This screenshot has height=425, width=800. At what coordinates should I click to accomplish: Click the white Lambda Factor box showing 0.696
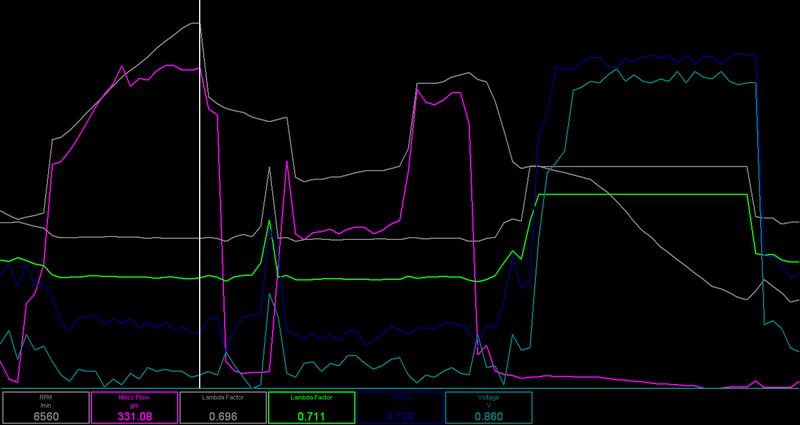[x=222, y=406]
